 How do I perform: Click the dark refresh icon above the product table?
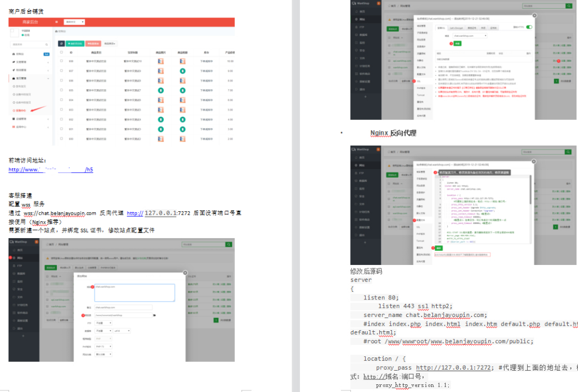61,43
